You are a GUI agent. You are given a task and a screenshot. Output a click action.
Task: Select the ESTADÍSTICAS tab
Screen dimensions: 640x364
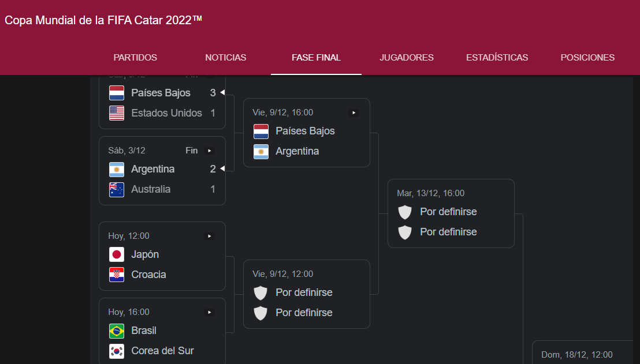pos(497,58)
